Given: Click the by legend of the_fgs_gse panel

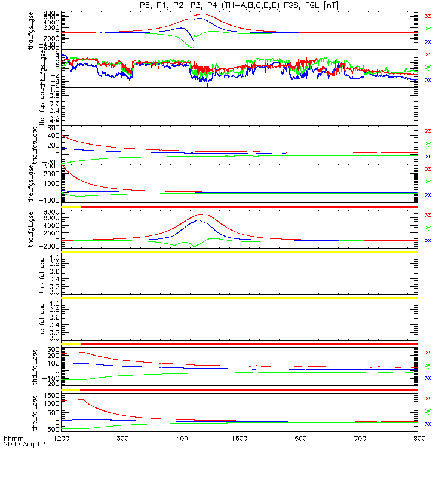Looking at the screenshot, I should (x=428, y=182).
